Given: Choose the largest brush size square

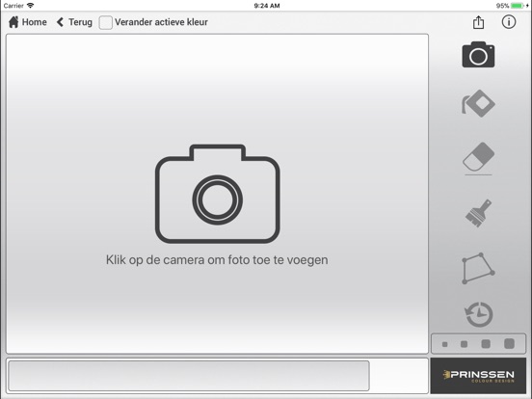Looking at the screenshot, I should click(x=509, y=343).
